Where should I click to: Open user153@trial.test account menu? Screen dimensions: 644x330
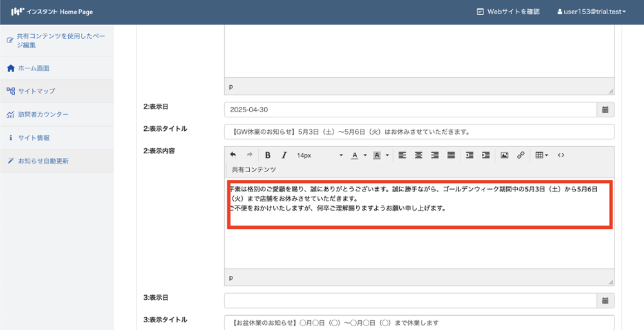[x=591, y=12]
